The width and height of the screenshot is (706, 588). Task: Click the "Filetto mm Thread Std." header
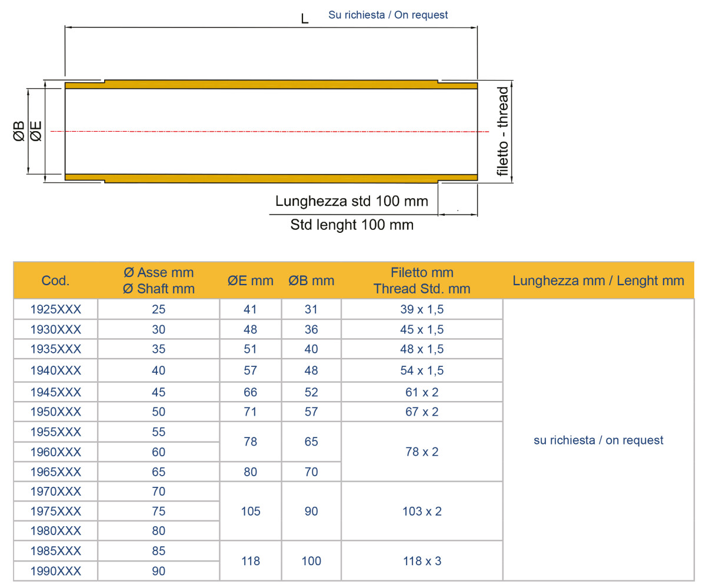pos(422,281)
